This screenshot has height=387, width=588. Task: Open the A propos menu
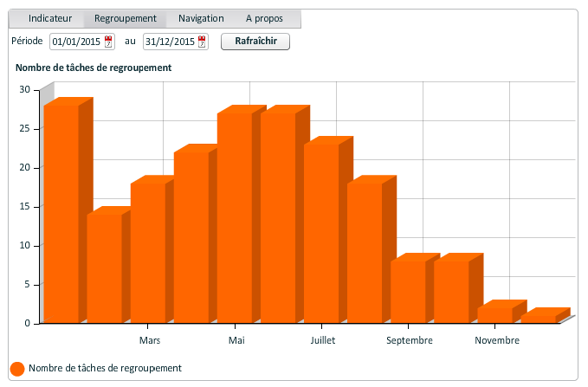[264, 18]
